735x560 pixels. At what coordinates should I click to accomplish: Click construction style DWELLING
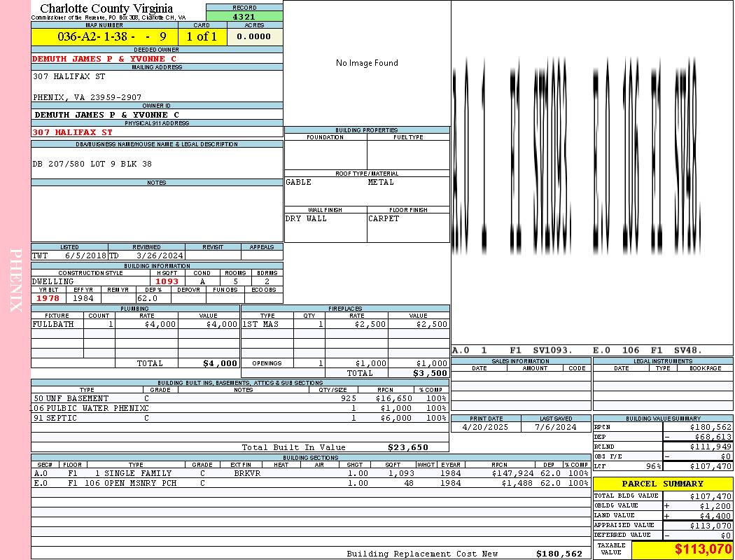(53, 281)
